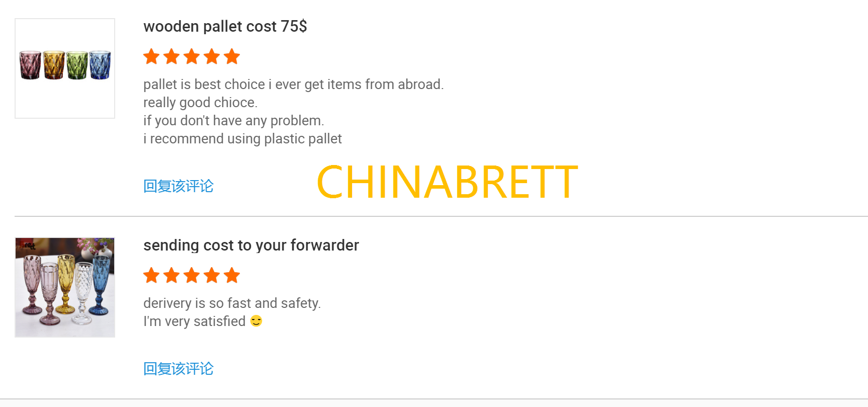
Task: Click the first star under sending cost review
Action: 152,276
